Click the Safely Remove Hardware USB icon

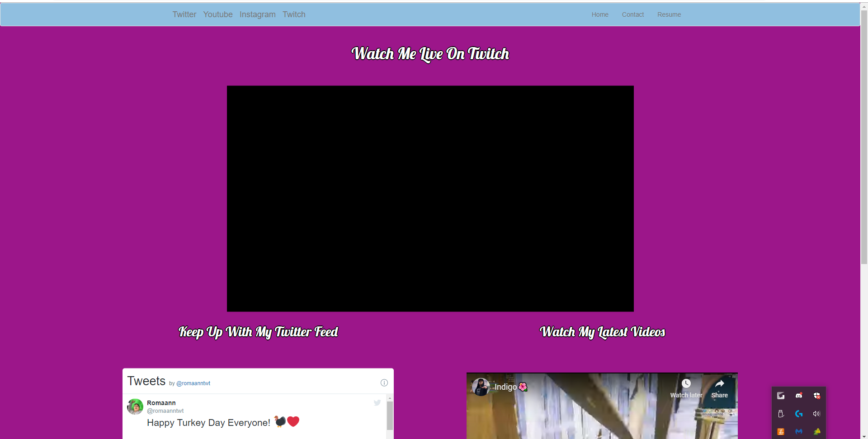(781, 414)
